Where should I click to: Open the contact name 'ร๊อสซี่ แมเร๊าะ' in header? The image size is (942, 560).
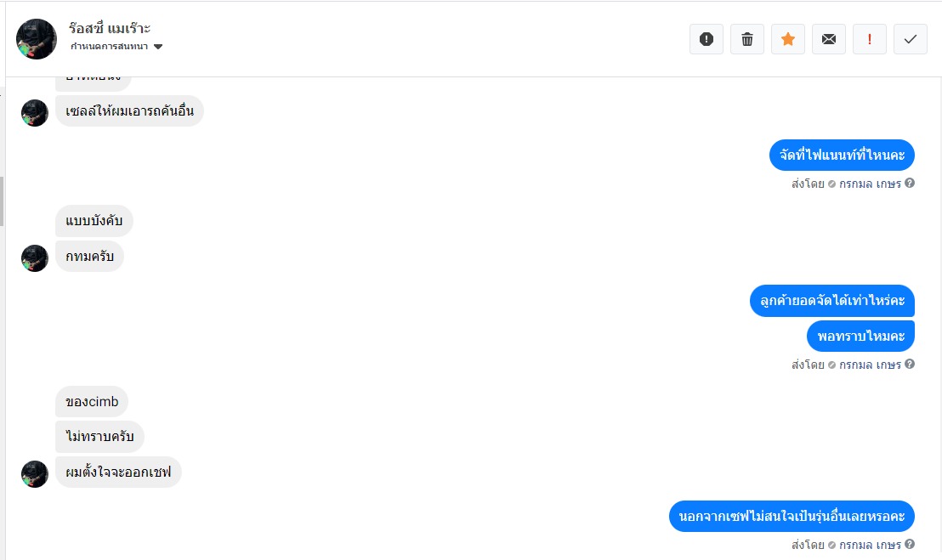tap(111, 29)
